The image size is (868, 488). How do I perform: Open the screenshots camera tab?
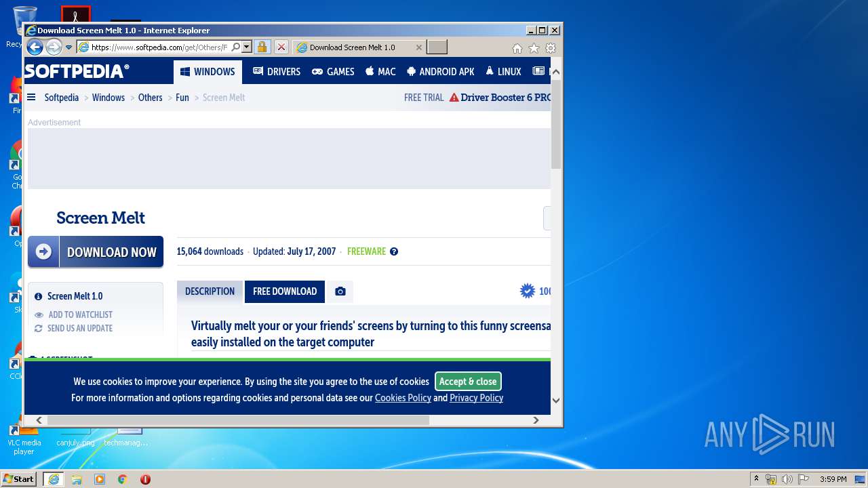(x=340, y=291)
